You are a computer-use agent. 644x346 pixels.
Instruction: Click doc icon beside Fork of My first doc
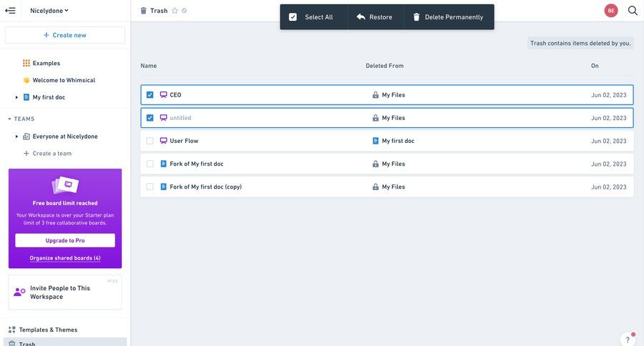tap(163, 164)
